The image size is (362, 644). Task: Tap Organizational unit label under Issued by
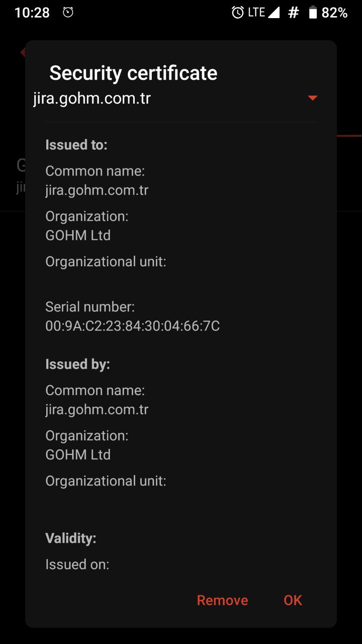click(x=106, y=481)
